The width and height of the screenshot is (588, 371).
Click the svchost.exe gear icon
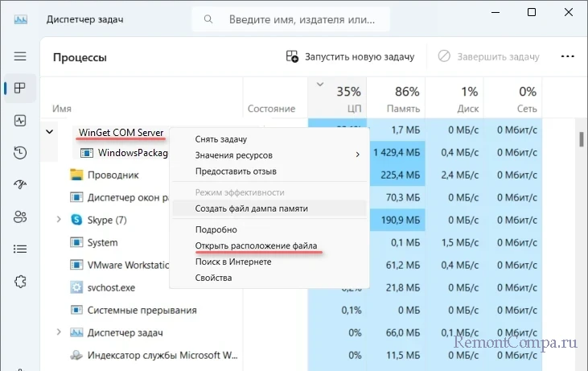pos(76,287)
